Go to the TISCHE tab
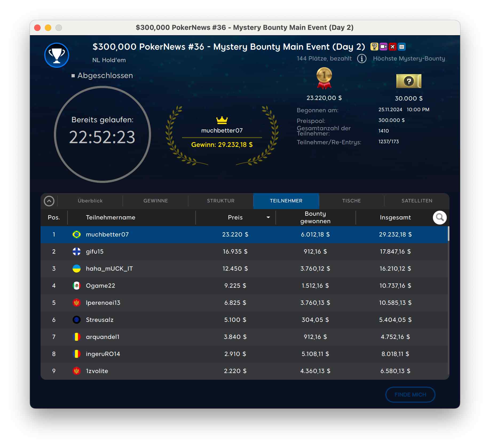This screenshot has height=448, width=490. click(351, 201)
